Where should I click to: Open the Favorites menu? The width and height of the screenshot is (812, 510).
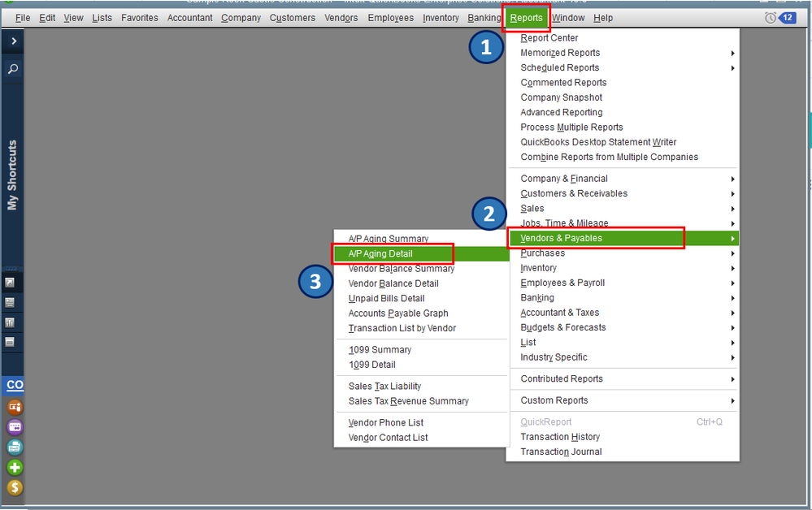click(x=140, y=18)
